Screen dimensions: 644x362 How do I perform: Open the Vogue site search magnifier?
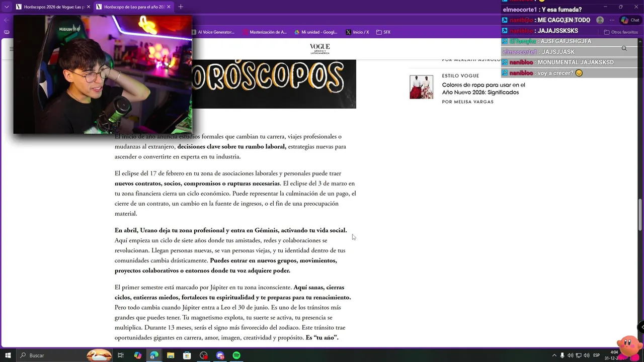624,49
